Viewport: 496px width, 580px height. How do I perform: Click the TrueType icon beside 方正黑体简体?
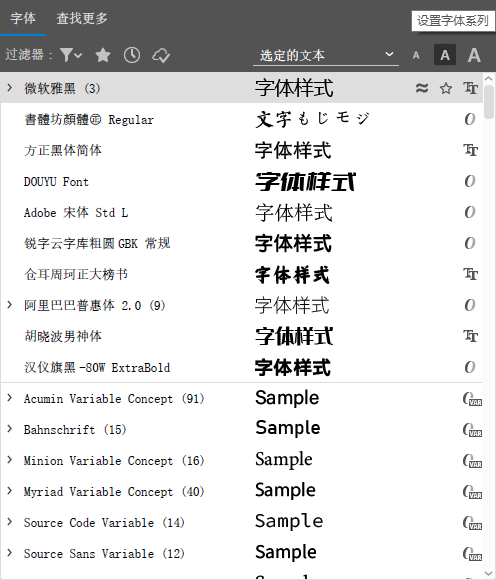pos(470,150)
